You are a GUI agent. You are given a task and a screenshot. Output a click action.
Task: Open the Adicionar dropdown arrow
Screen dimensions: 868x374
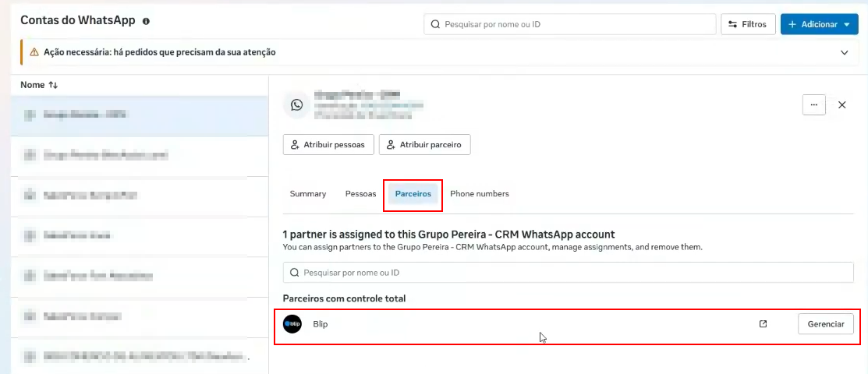coord(847,24)
